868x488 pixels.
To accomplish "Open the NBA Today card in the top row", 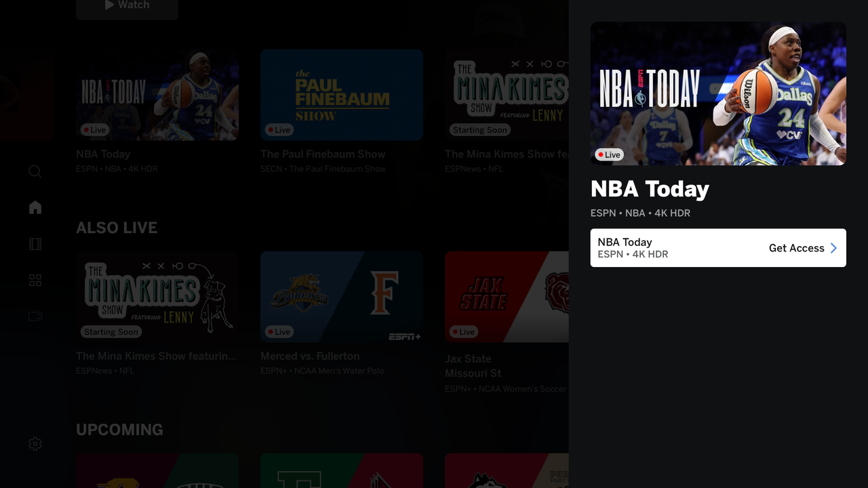I will click(x=157, y=95).
